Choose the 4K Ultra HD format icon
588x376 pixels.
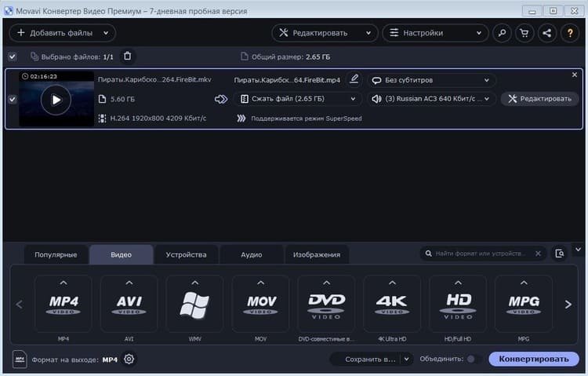click(x=392, y=304)
